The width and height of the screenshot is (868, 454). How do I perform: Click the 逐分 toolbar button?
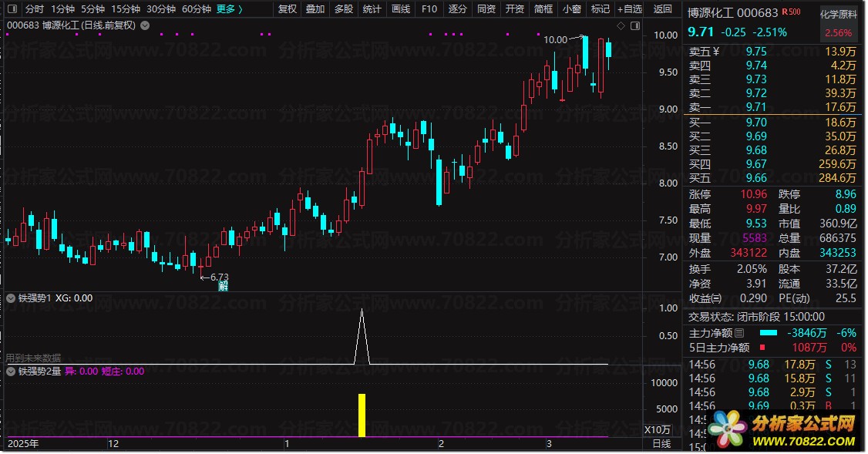[458, 8]
